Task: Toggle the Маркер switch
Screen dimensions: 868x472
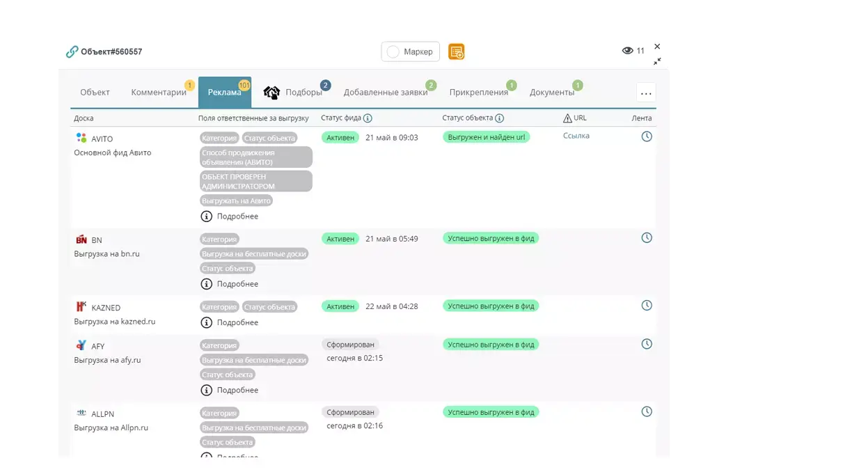Action: click(394, 52)
